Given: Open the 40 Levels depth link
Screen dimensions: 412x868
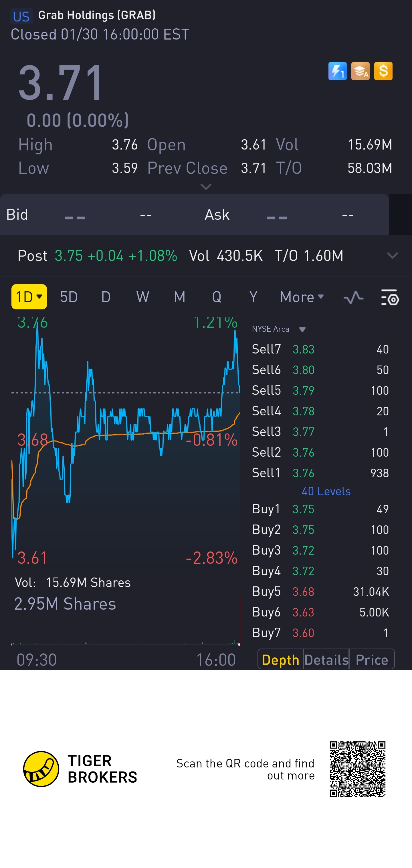Looking at the screenshot, I should coord(326,491).
